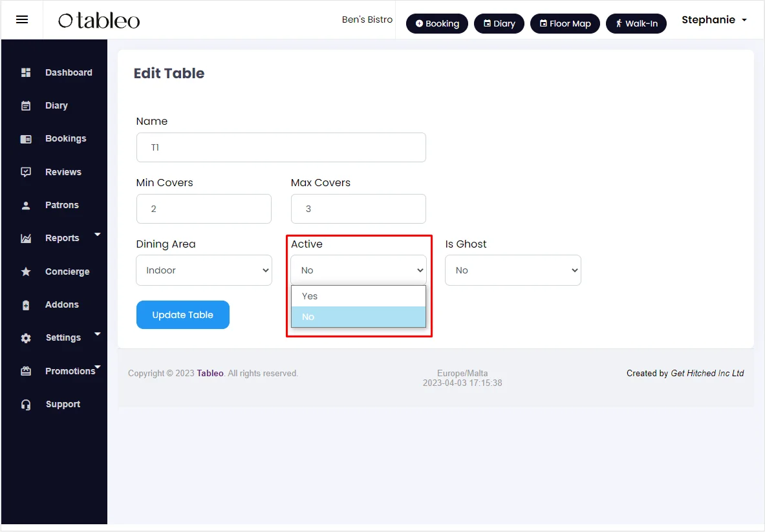This screenshot has width=765, height=532.
Task: Click the Tableo footer link
Action: coord(210,374)
